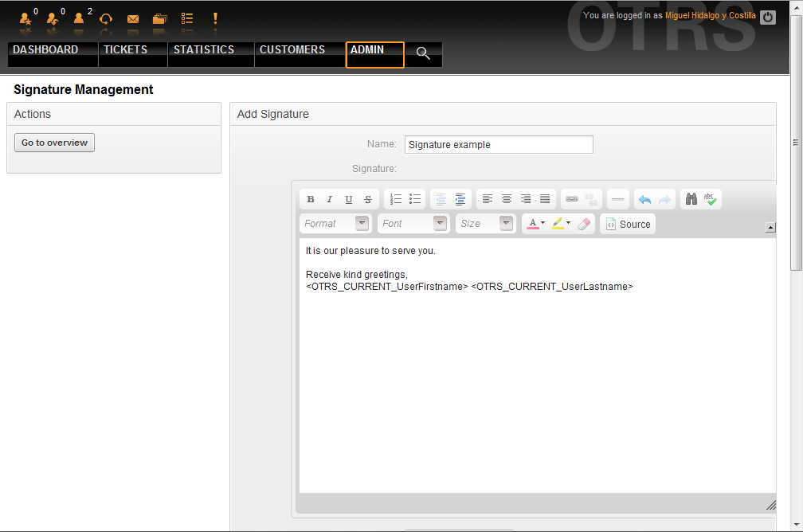Click the remove format eraser icon

(585, 224)
